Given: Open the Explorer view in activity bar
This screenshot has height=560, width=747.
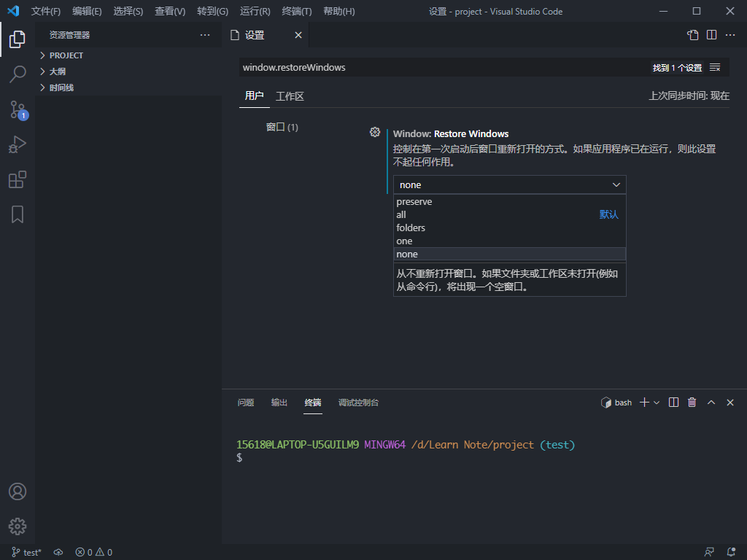Looking at the screenshot, I should (18, 39).
